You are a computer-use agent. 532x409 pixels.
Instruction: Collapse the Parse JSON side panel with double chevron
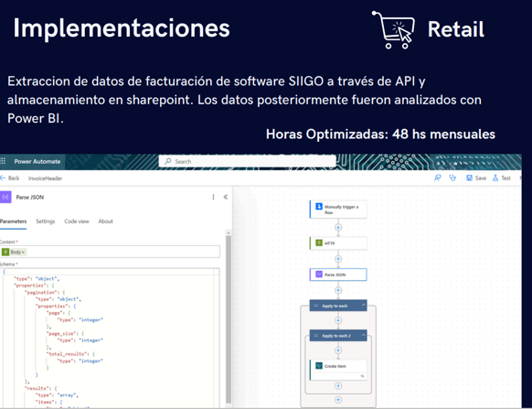pos(226,197)
